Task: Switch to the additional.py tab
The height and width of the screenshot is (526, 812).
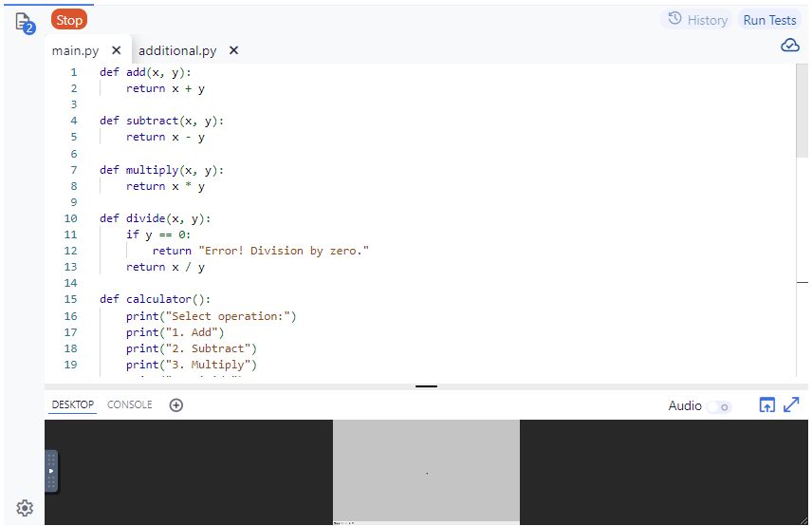Action: [177, 50]
